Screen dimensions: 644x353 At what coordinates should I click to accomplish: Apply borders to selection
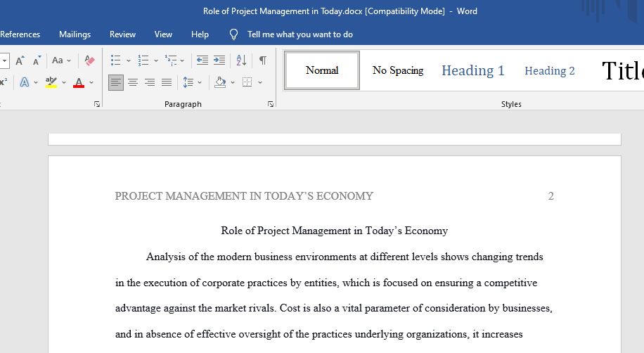[x=247, y=82]
